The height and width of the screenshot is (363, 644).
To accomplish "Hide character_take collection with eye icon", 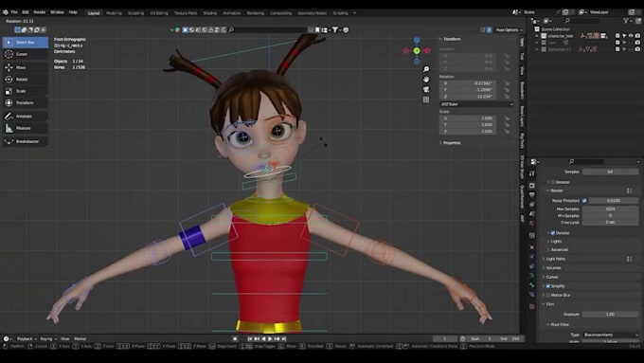I will click(631, 36).
